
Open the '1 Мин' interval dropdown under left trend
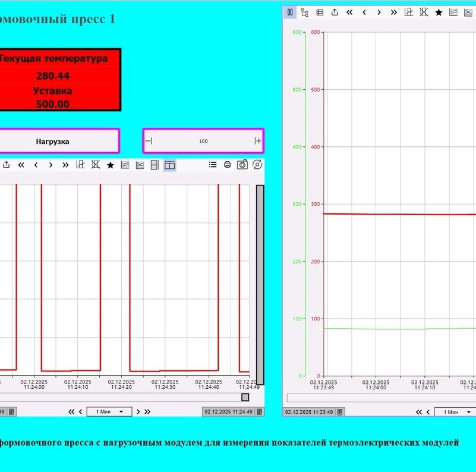(109, 411)
